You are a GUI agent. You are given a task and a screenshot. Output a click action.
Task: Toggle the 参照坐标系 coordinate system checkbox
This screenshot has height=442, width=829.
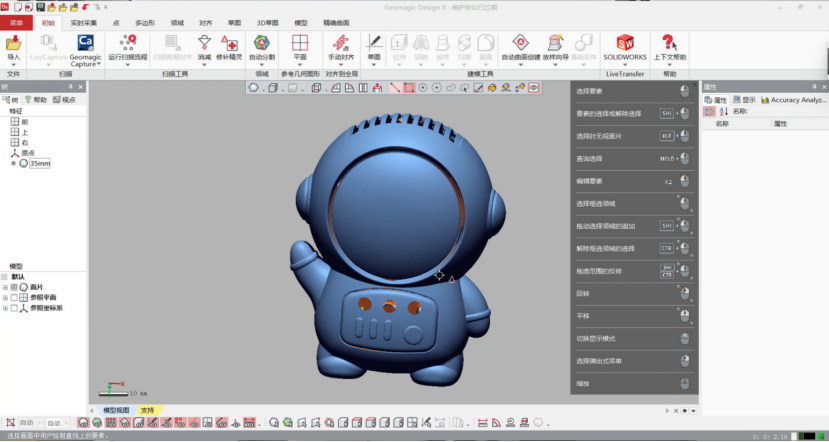(x=14, y=308)
